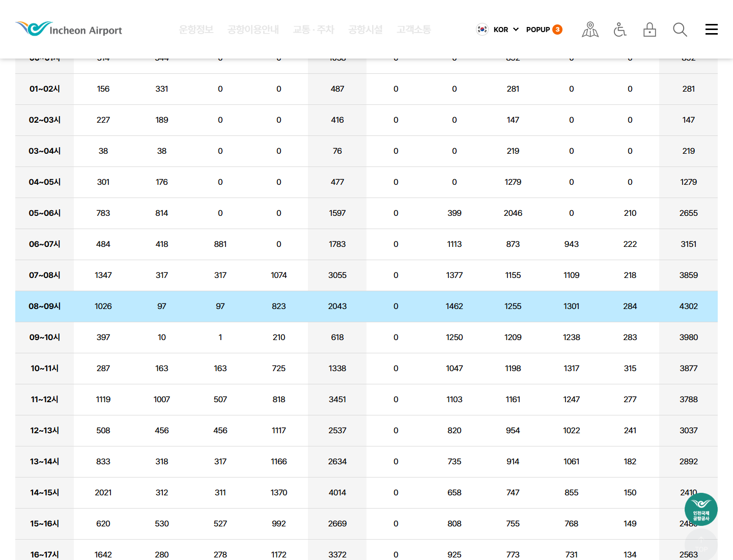Screen dimensions: 733x560
Task: Click value 2043 in the 08~09시 row
Action: click(337, 306)
